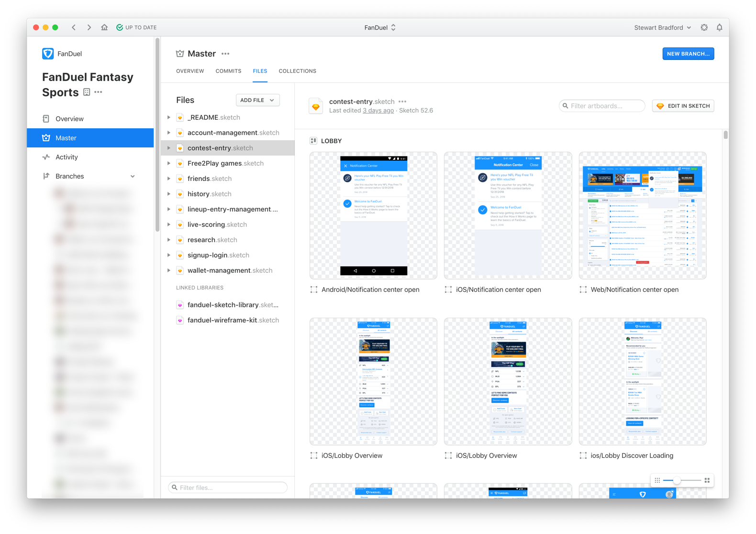Viewport: 756px width, 534px height.
Task: Select Master in the sidebar
Action: pos(90,138)
